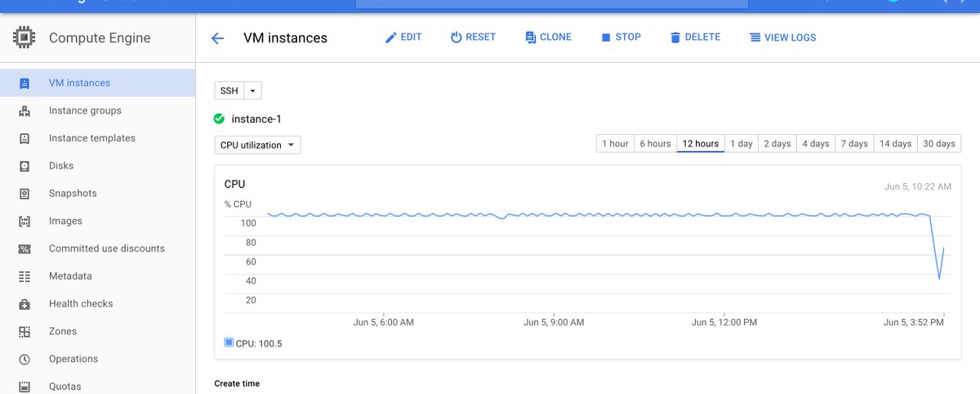The image size is (980, 394).
Task: Click the VIEW LOGS button label
Action: coord(791,38)
